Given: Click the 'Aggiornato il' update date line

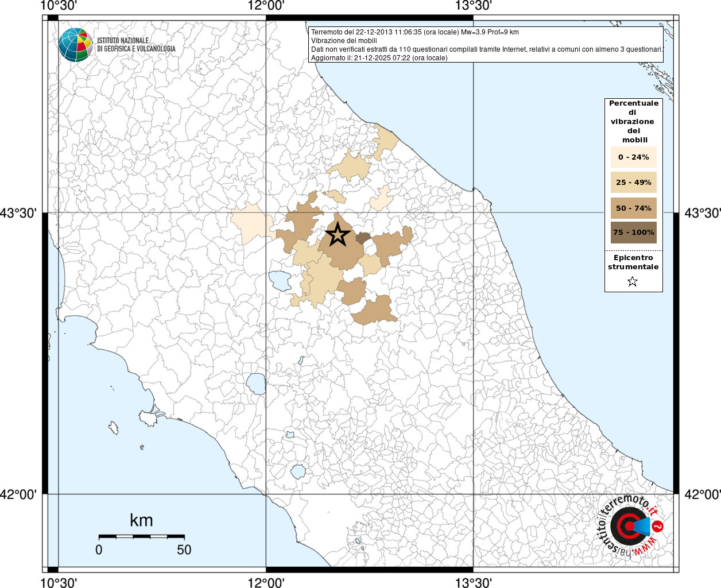Looking at the screenshot, I should (379, 58).
